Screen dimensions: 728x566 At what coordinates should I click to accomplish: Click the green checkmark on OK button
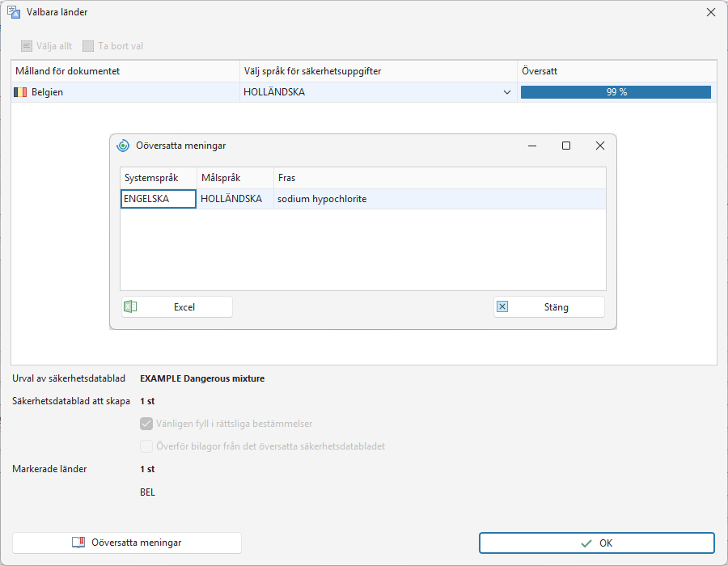586,543
